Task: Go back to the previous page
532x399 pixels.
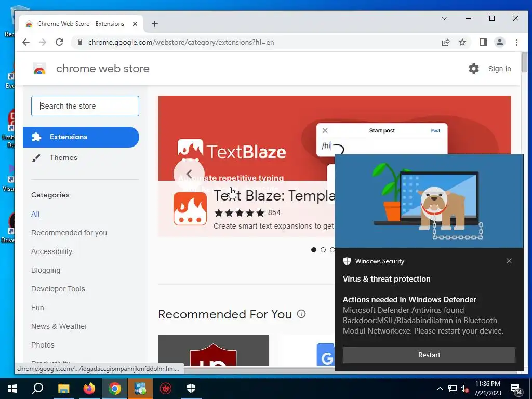Action: (x=26, y=42)
